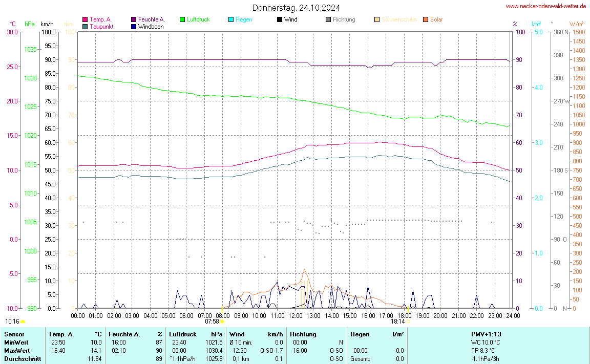Click the Sonnenschein legend label
Image resolution: width=590 pixels, height=364 pixels.
pos(399,19)
